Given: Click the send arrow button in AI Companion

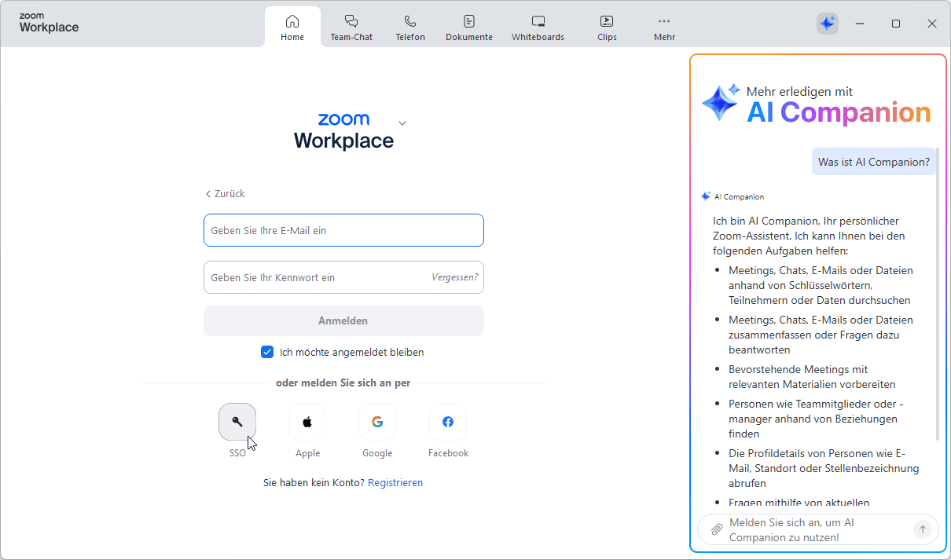Looking at the screenshot, I should [922, 529].
